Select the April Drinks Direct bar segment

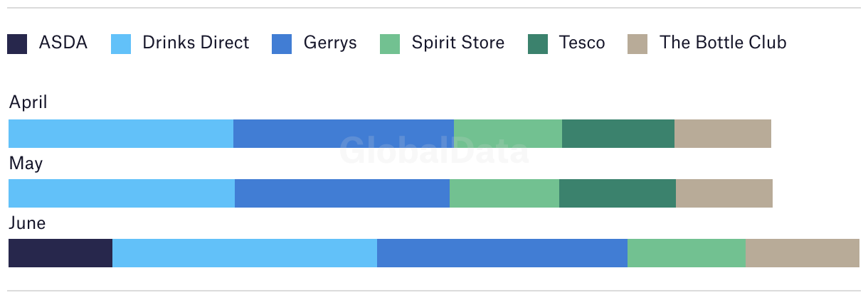click(121, 134)
